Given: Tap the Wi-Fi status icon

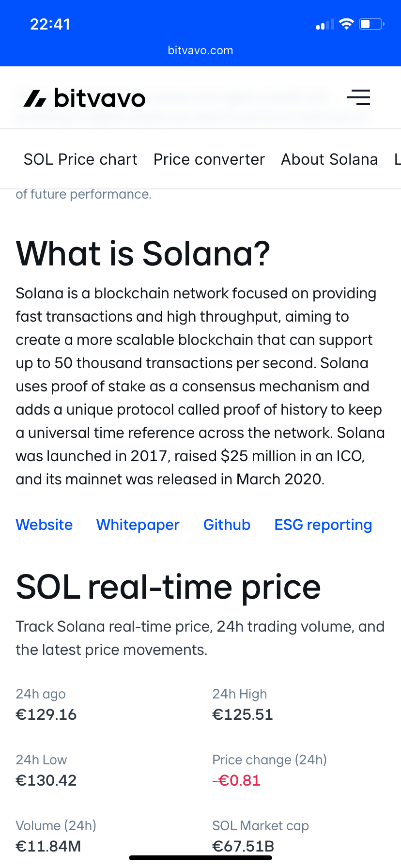Looking at the screenshot, I should (x=346, y=24).
